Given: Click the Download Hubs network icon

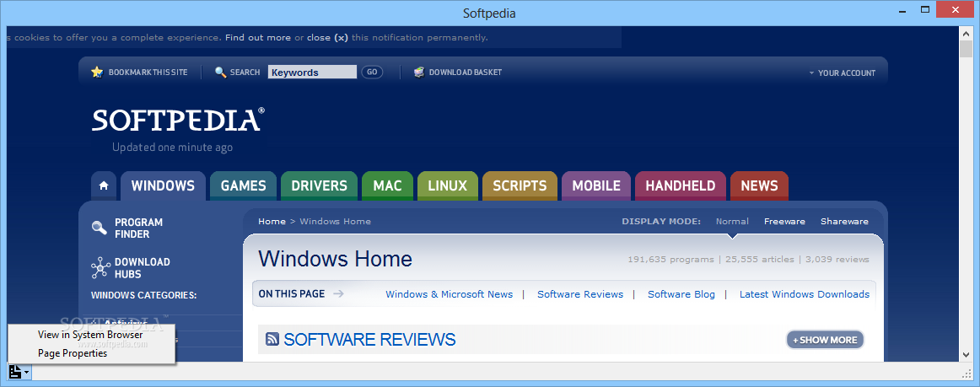Looking at the screenshot, I should tap(100, 267).
